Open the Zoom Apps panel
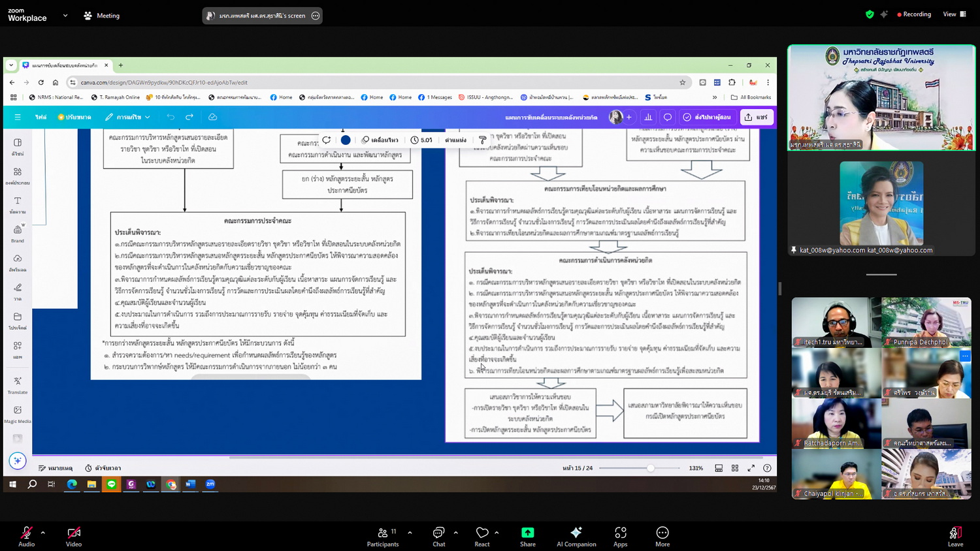Screen dimensions: 980x551 point(620,536)
